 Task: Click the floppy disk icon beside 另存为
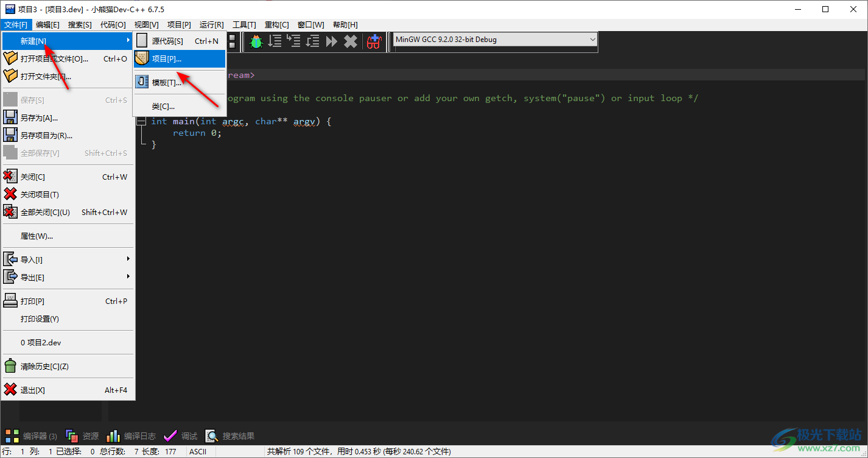(x=10, y=118)
